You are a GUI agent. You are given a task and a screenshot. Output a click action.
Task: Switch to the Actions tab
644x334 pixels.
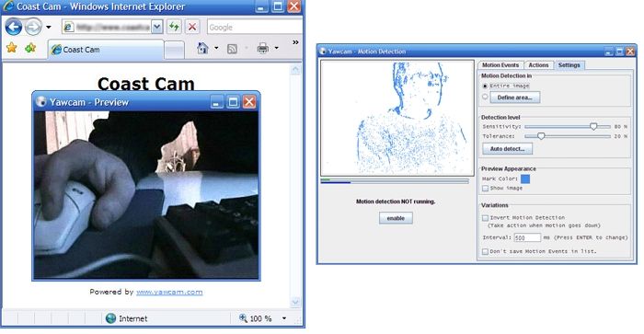[538, 65]
